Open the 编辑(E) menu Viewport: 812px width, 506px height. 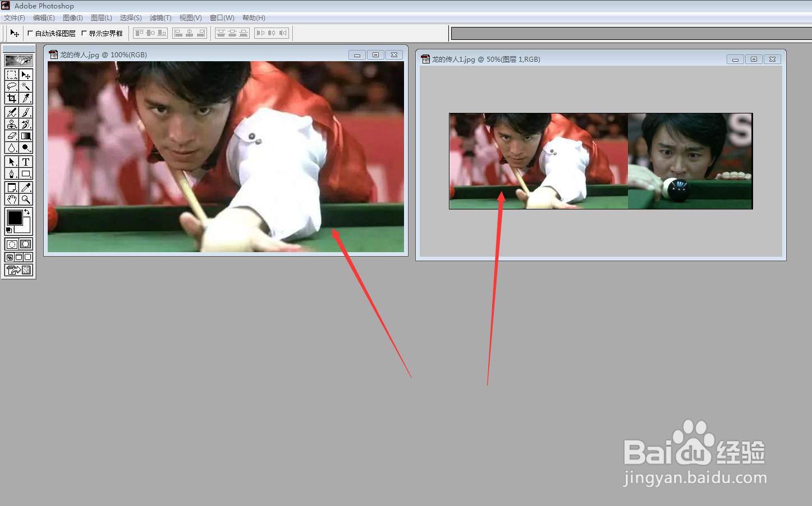click(44, 18)
